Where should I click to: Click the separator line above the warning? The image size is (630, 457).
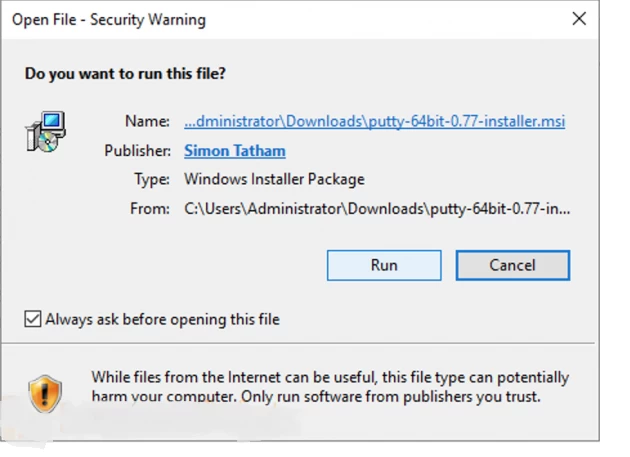point(298,343)
